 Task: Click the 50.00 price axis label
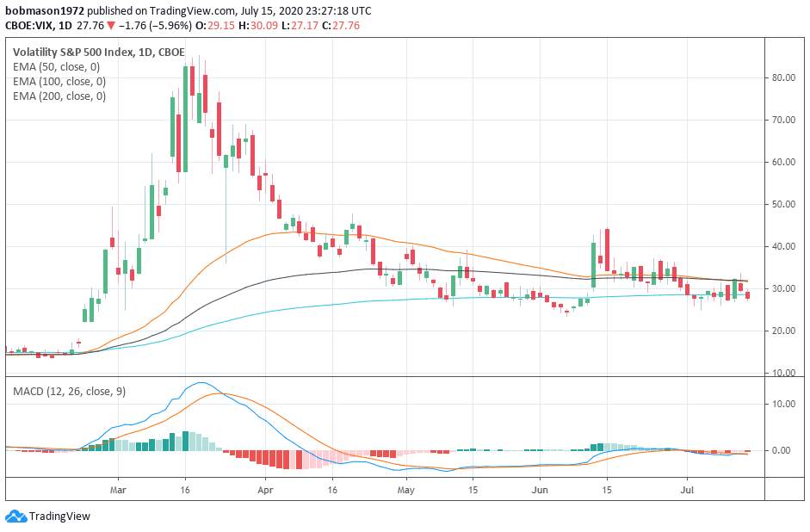(x=783, y=204)
